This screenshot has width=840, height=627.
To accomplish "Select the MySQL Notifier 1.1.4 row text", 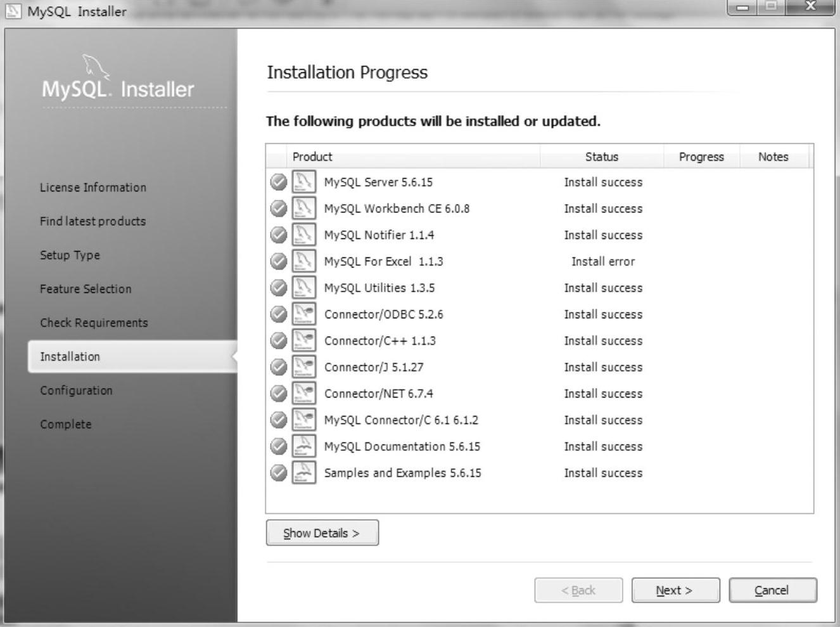I will pos(379,235).
